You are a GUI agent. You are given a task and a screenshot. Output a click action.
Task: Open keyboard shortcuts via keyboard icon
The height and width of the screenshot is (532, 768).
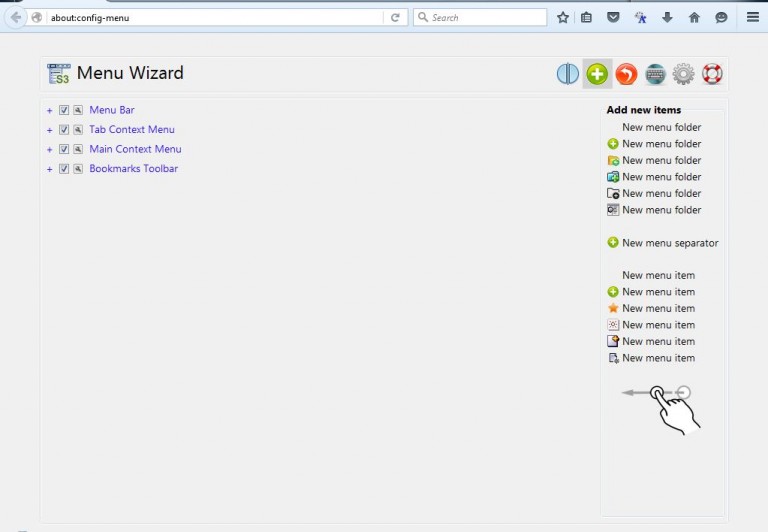(x=655, y=74)
